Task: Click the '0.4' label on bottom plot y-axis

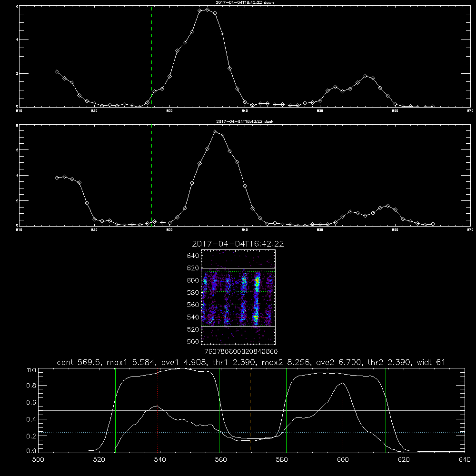Action: pos(31,419)
